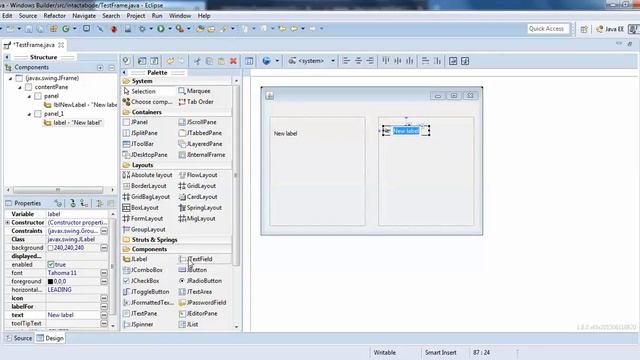This screenshot has width=640, height=360.
Task: Select the JCheckBox palette component
Action: coord(141,281)
